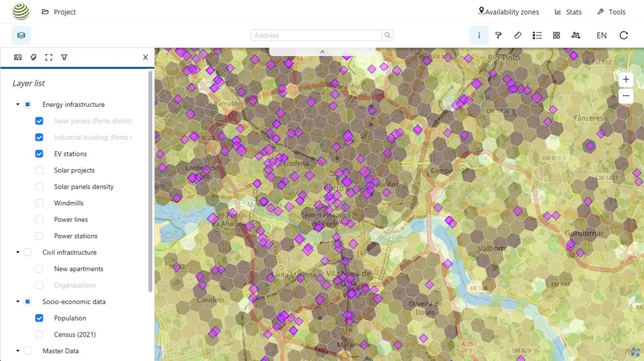Check the Master Data group checkbox
644x361 pixels.
click(28, 351)
